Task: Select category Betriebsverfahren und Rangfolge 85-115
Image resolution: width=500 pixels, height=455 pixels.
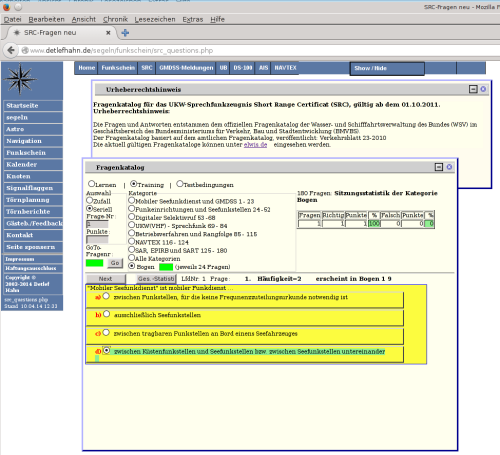Action: tap(132, 233)
